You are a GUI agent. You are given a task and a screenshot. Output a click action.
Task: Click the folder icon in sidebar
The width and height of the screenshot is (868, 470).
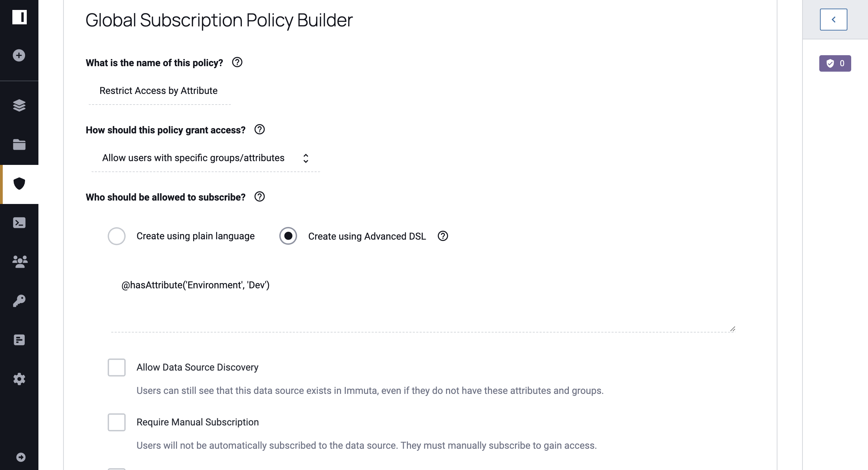[19, 144]
